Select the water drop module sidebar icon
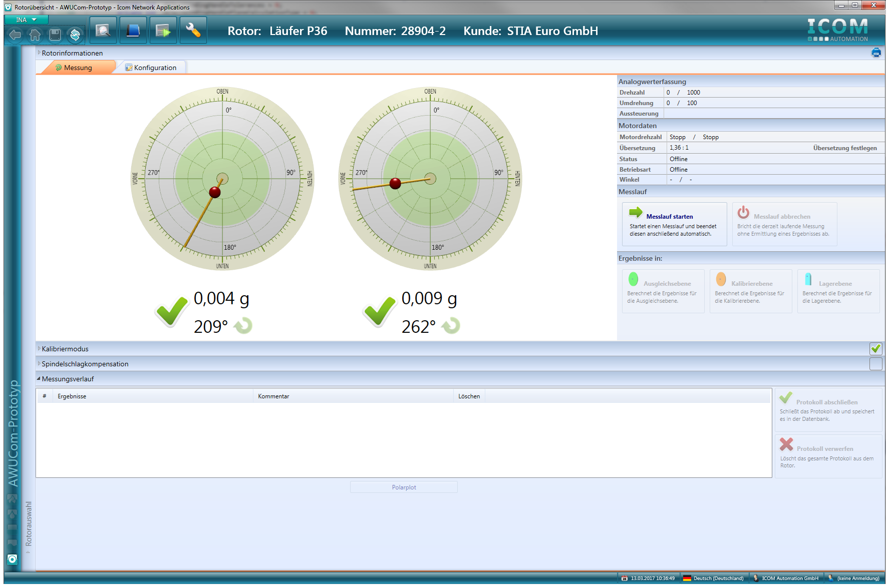This screenshot has width=889, height=588. 13,513
